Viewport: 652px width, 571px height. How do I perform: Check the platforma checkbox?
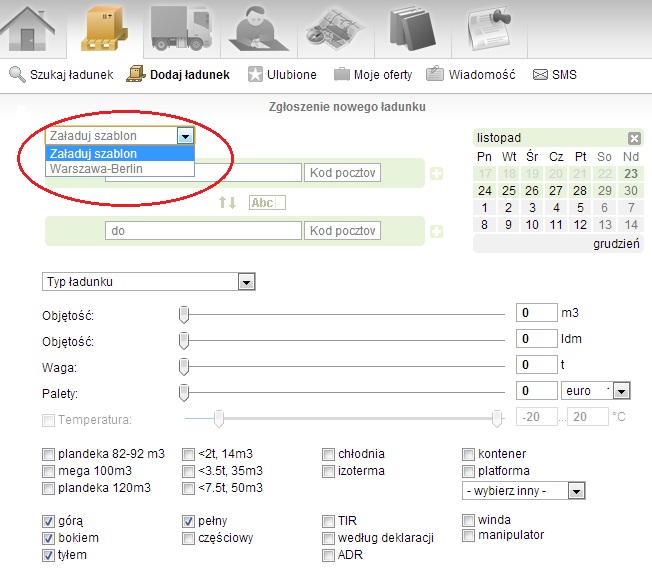pos(468,471)
